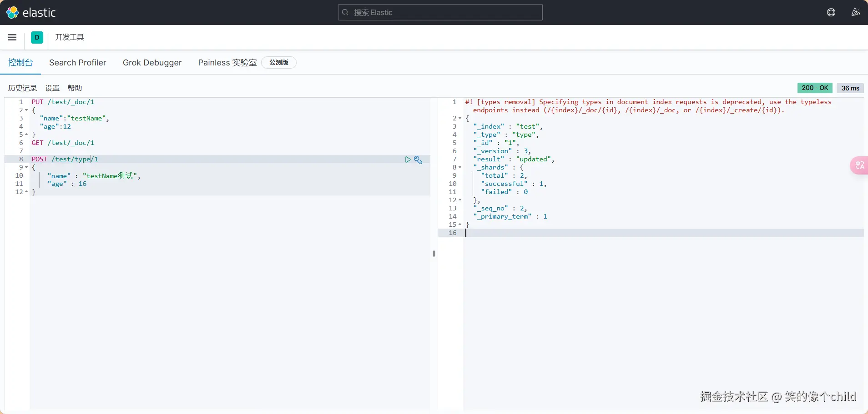Open the Painless 实验室 tab
This screenshot has height=414, width=868.
(x=227, y=63)
